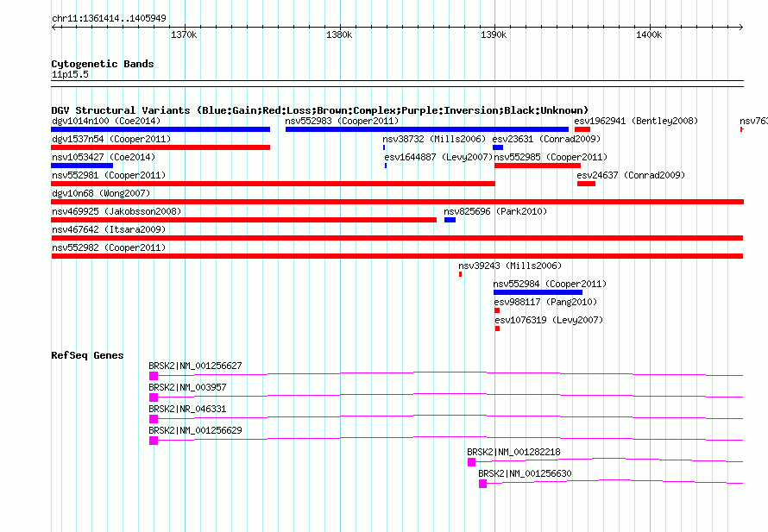Open the BRSK2|NM_003957 transcript label

pyautogui.click(x=187, y=387)
